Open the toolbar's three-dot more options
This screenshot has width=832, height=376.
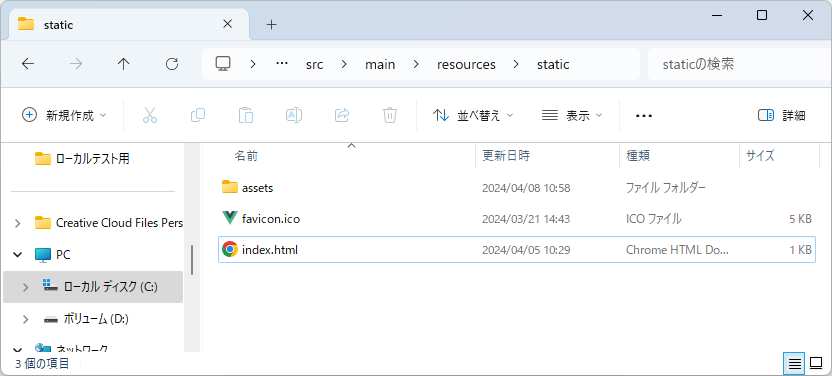pos(644,115)
